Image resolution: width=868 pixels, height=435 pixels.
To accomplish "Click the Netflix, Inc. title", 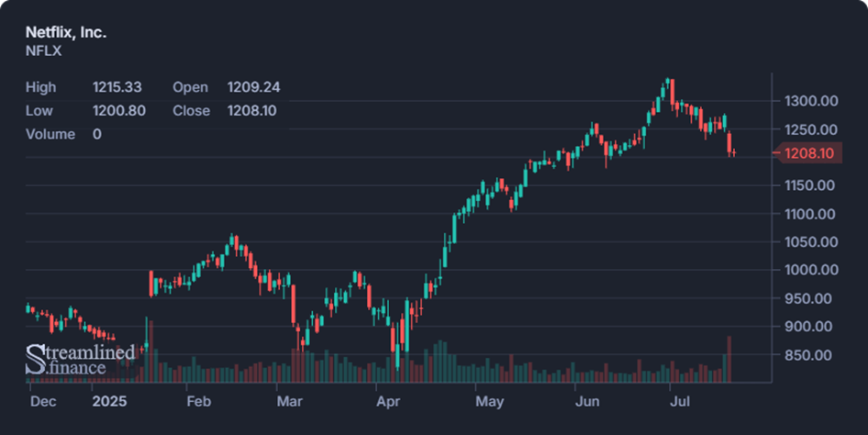I will coord(66,33).
